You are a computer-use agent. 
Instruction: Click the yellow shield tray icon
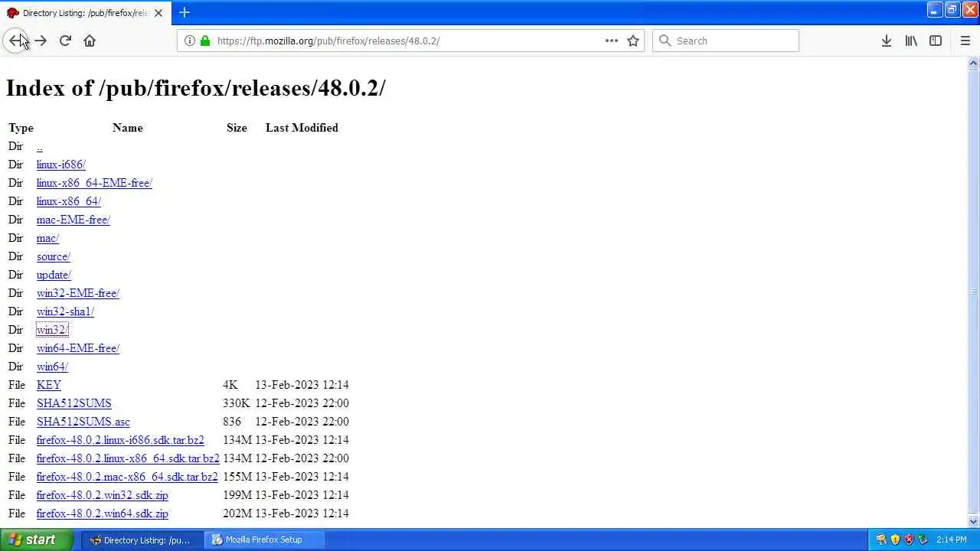896,540
